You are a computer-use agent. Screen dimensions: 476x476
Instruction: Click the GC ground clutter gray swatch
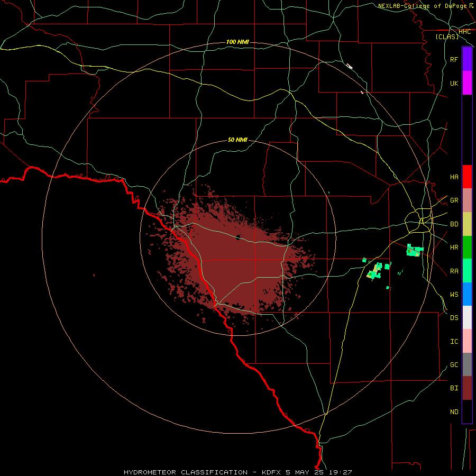[467, 364]
